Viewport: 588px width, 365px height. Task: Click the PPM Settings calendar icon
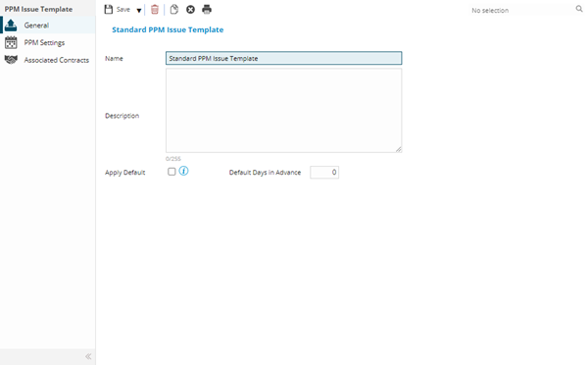(x=11, y=42)
